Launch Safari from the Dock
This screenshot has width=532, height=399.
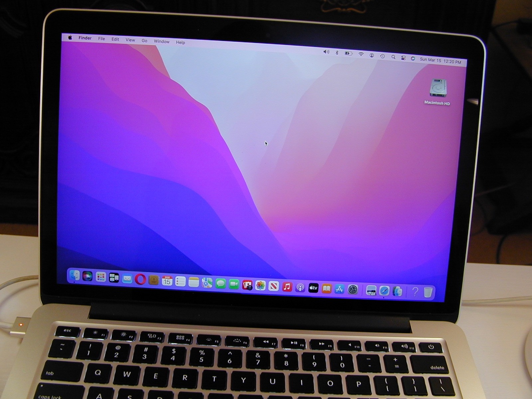(384, 291)
